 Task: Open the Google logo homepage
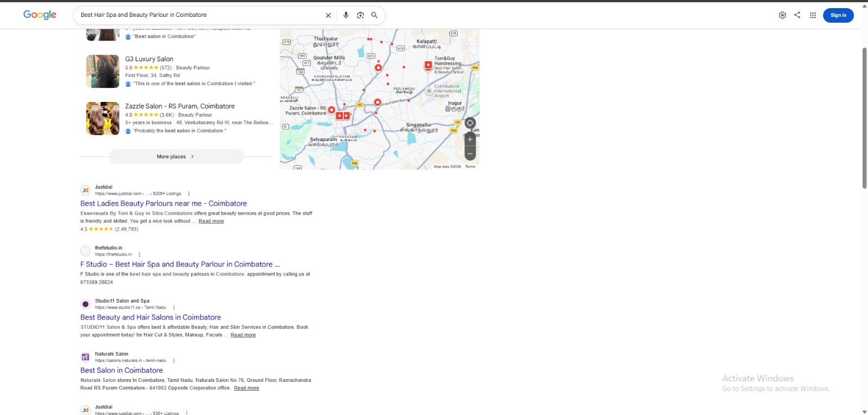click(x=40, y=15)
